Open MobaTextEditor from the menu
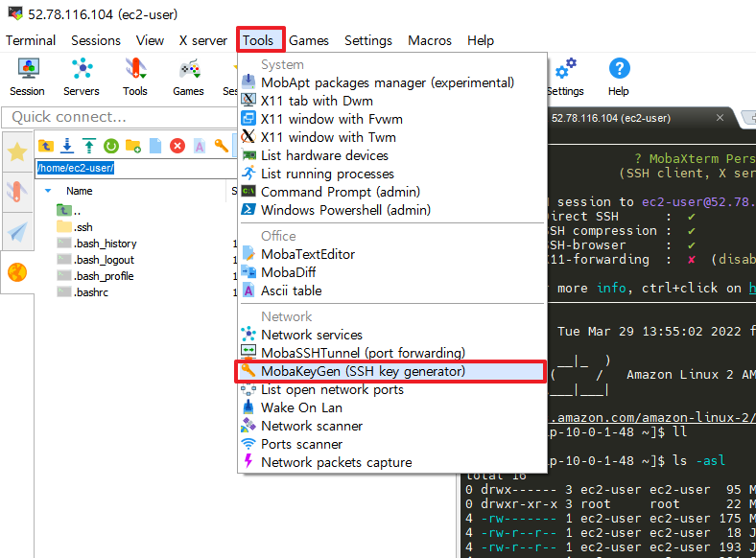Screen dimensions: 756x558 point(391,254)
